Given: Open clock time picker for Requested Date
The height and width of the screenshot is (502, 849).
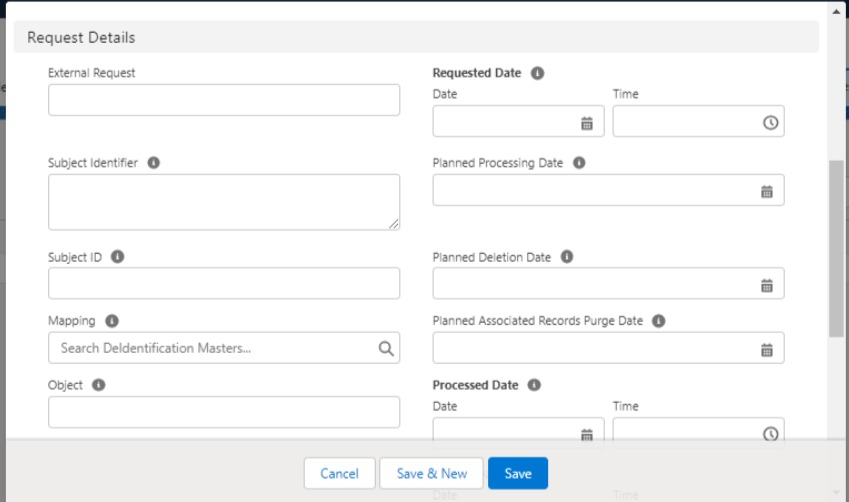Looking at the screenshot, I should click(x=769, y=123).
